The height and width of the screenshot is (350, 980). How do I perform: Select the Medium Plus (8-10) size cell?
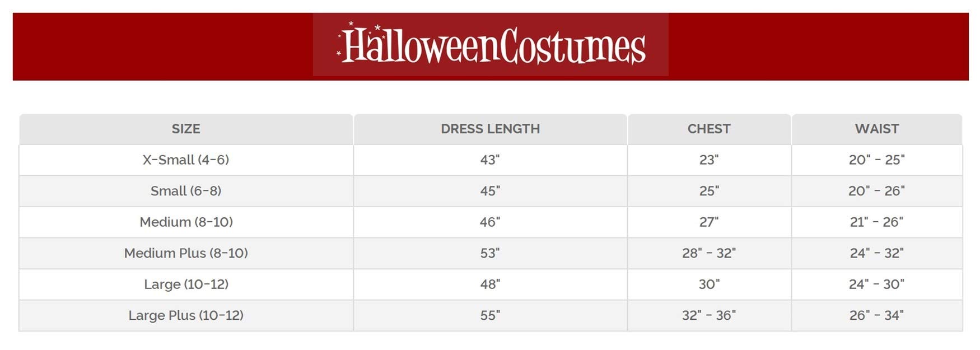point(186,253)
